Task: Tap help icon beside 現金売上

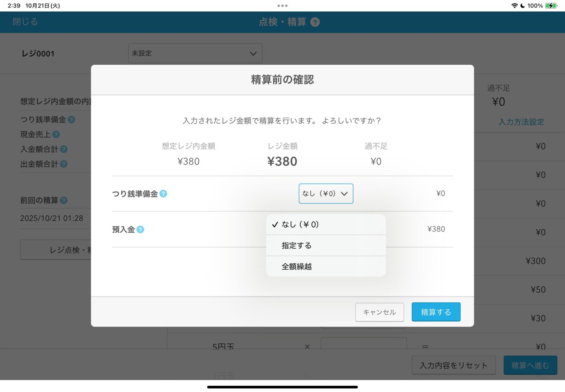Action: point(56,134)
